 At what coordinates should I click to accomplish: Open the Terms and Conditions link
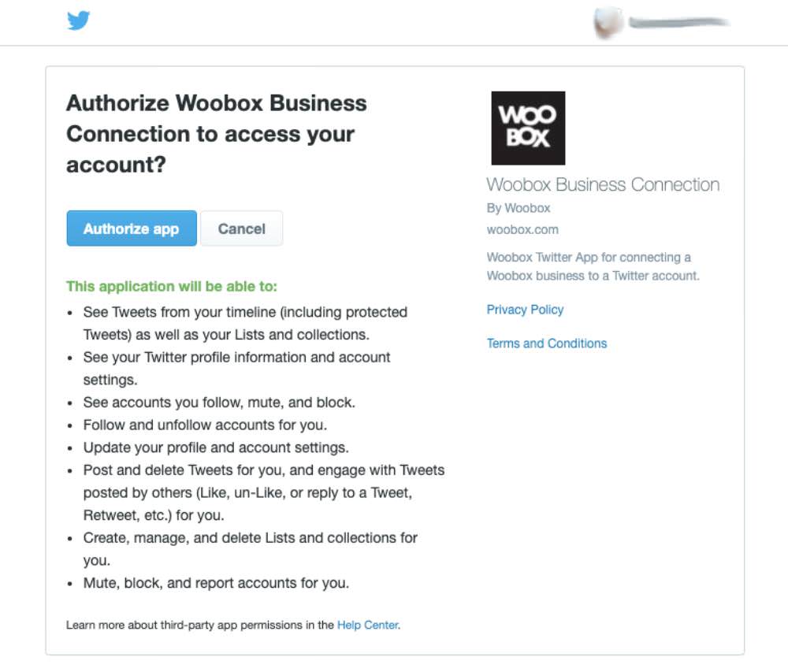547,343
